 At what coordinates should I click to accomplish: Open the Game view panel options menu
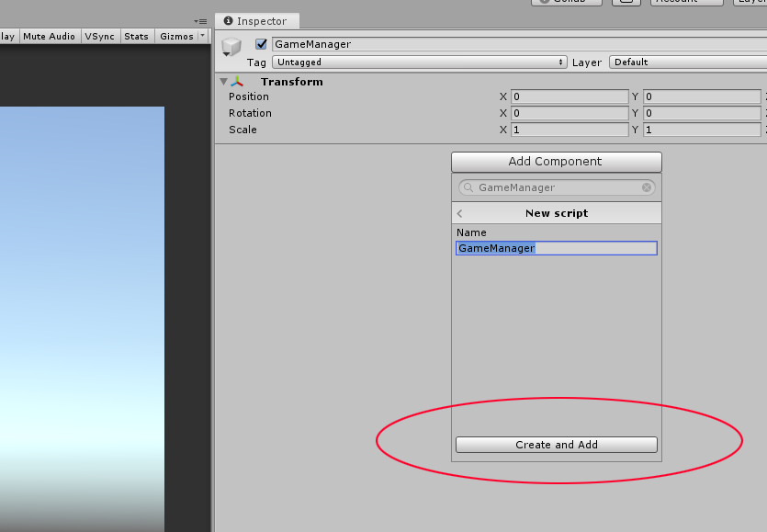point(200,21)
